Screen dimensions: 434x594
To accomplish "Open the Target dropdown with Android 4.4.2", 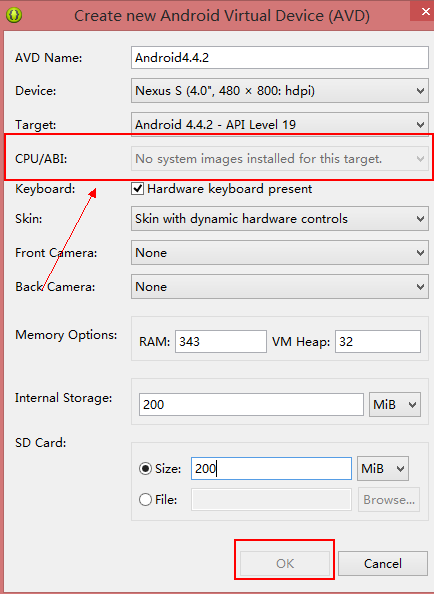I will (280, 124).
